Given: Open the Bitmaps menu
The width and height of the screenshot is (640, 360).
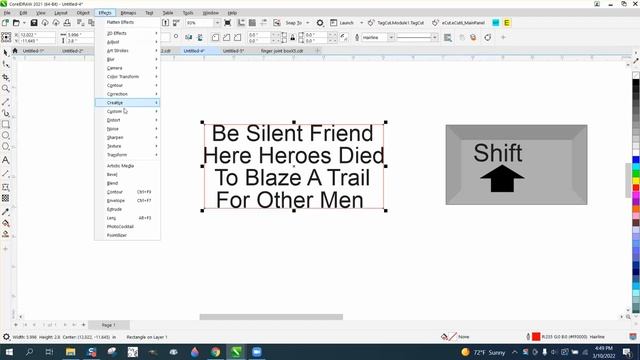Looking at the screenshot, I should click(x=128, y=13).
